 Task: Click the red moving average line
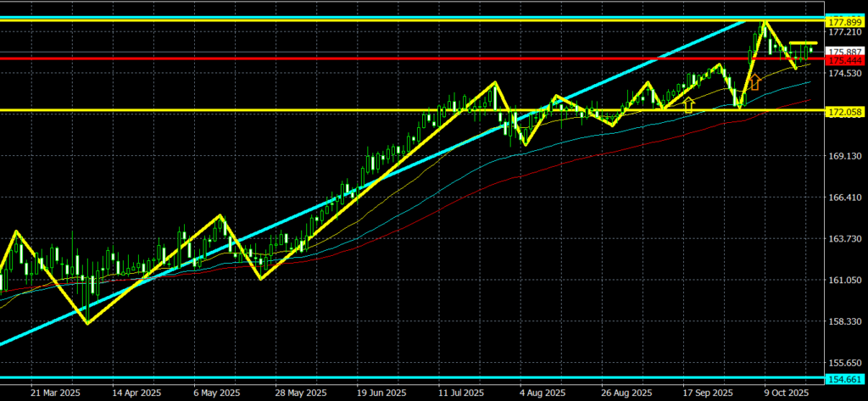[x=593, y=154]
